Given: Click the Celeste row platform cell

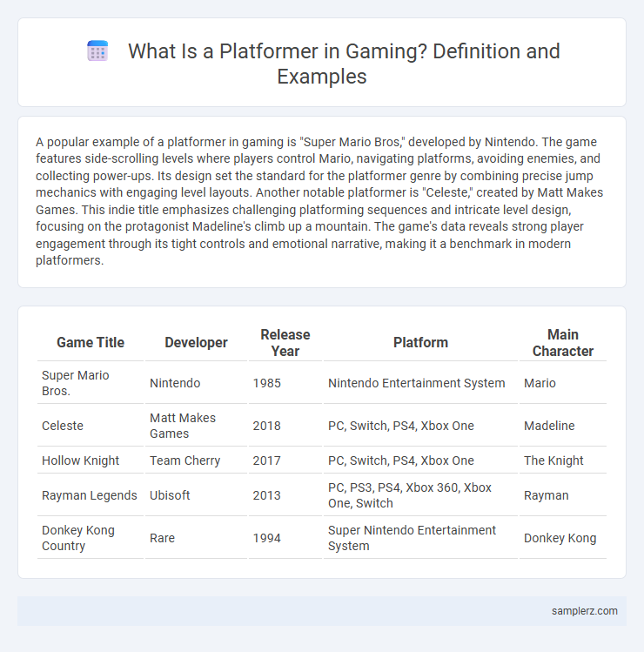Looking at the screenshot, I should pyautogui.click(x=420, y=426).
